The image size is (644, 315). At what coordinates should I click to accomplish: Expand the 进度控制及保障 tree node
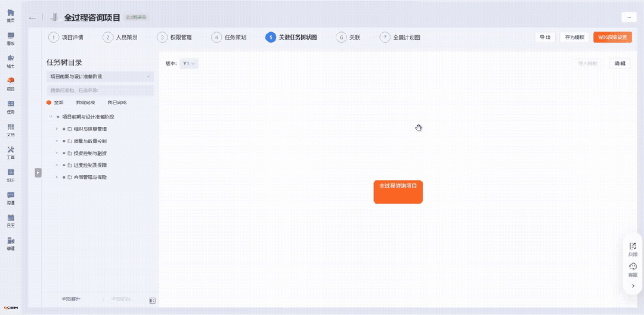click(x=57, y=165)
